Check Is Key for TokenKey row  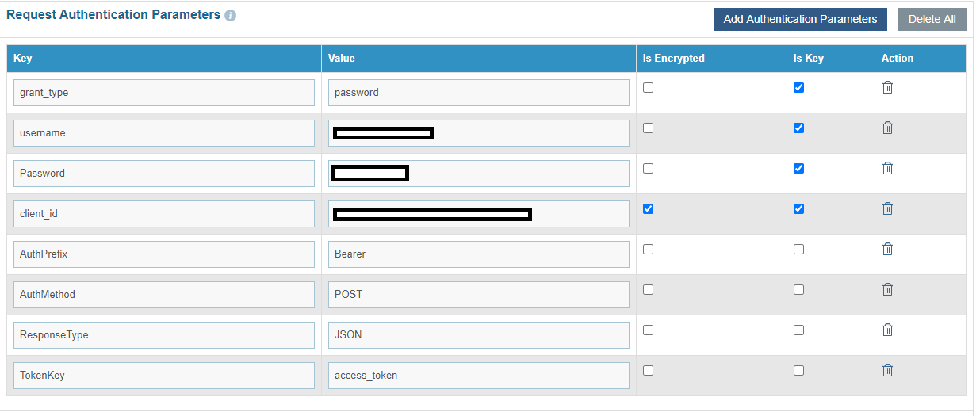[798, 371]
